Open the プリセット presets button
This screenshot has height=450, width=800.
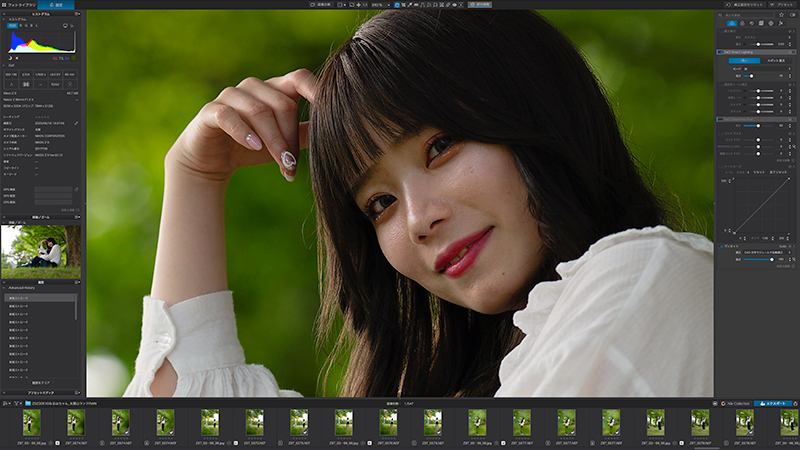[x=782, y=5]
